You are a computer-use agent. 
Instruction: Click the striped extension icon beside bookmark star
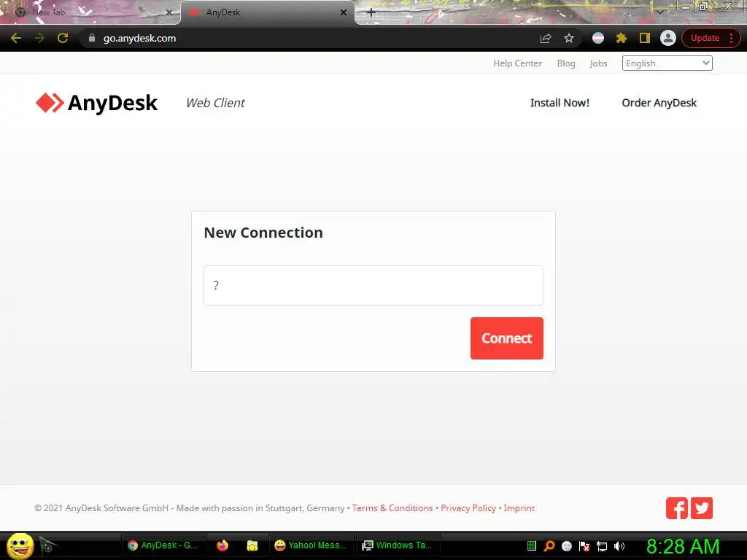598,38
